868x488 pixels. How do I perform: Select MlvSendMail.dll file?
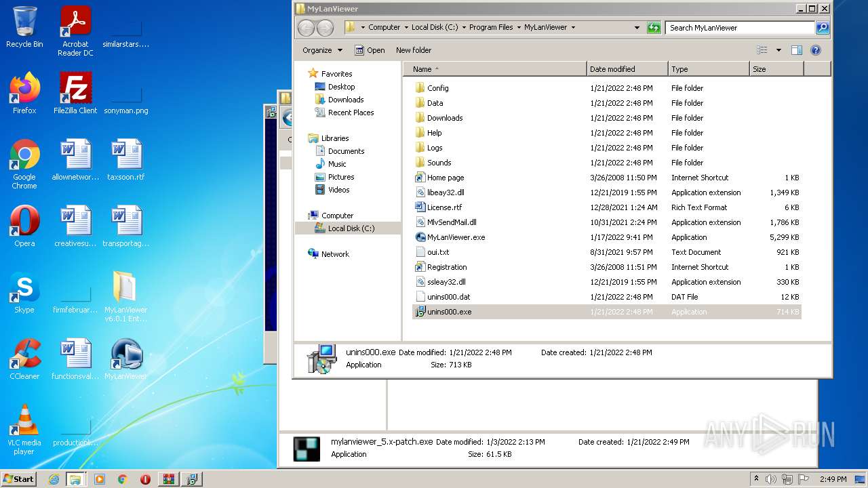click(446, 222)
